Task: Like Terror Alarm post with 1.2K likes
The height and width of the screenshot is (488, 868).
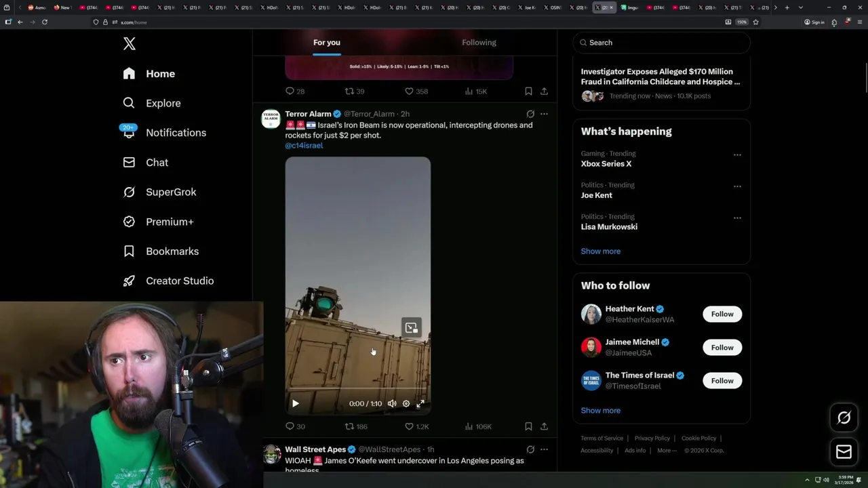Action: pyautogui.click(x=416, y=427)
